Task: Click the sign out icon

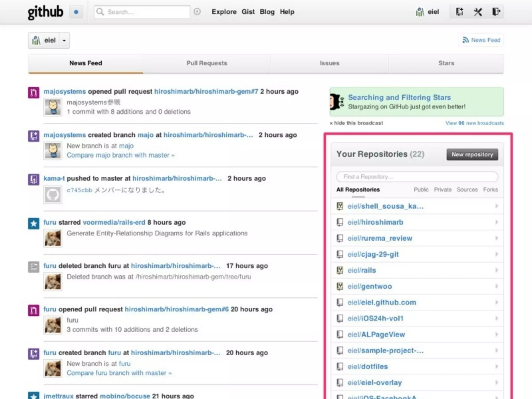Action: pos(496,12)
